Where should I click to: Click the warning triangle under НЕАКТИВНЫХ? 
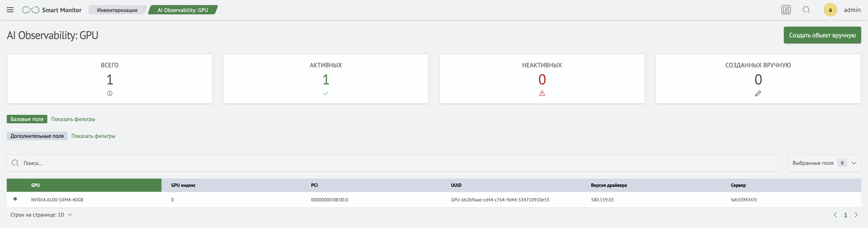(542, 93)
